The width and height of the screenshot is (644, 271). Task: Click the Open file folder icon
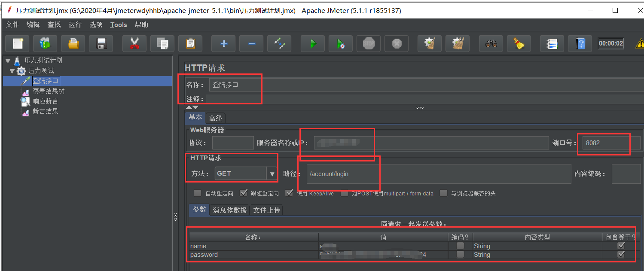73,43
